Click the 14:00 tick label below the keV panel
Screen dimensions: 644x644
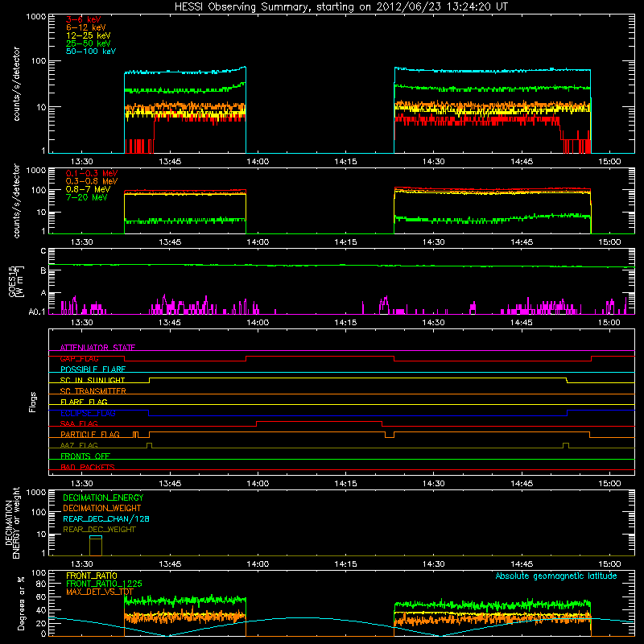258,162
